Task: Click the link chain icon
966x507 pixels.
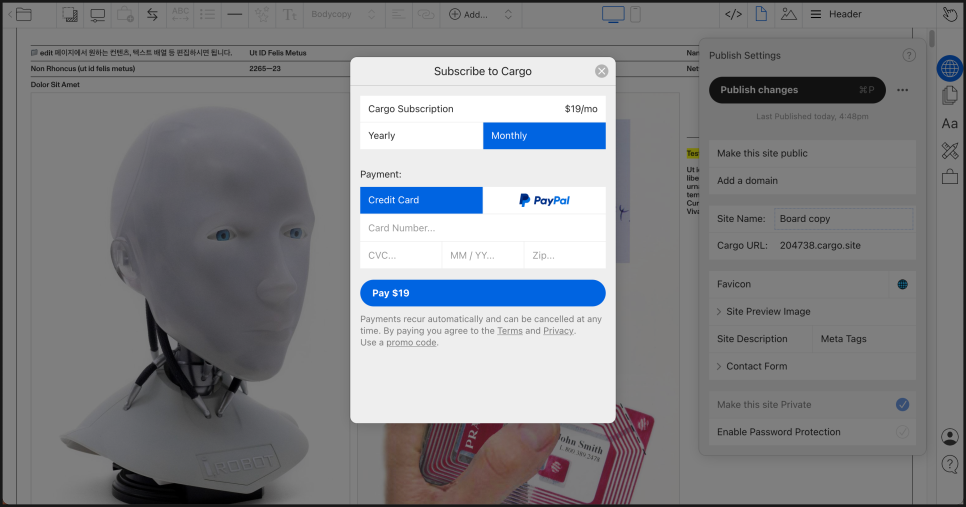Action: 426,14
